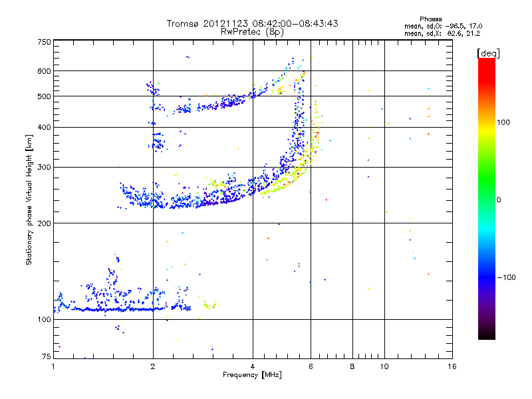Click the y-axis tick label '750'
The image size is (532, 399).
pyautogui.click(x=44, y=42)
